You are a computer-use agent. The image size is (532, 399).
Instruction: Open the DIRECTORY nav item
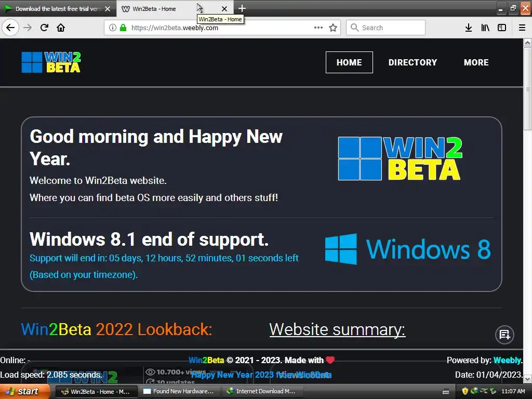pos(413,62)
